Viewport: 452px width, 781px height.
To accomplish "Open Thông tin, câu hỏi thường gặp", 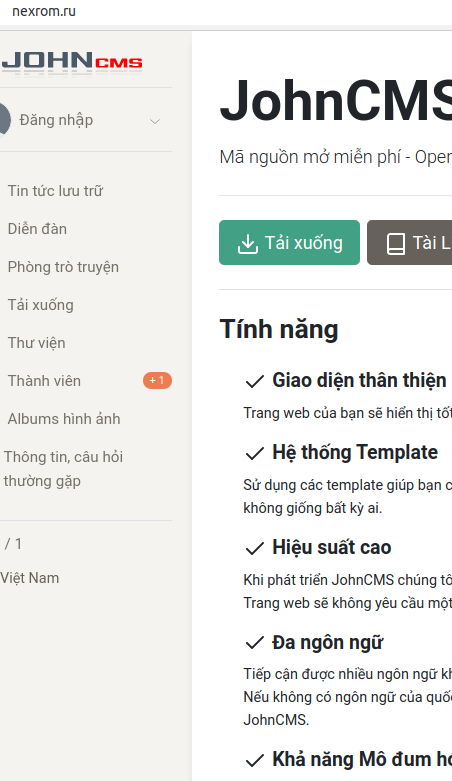I will 63,469.
